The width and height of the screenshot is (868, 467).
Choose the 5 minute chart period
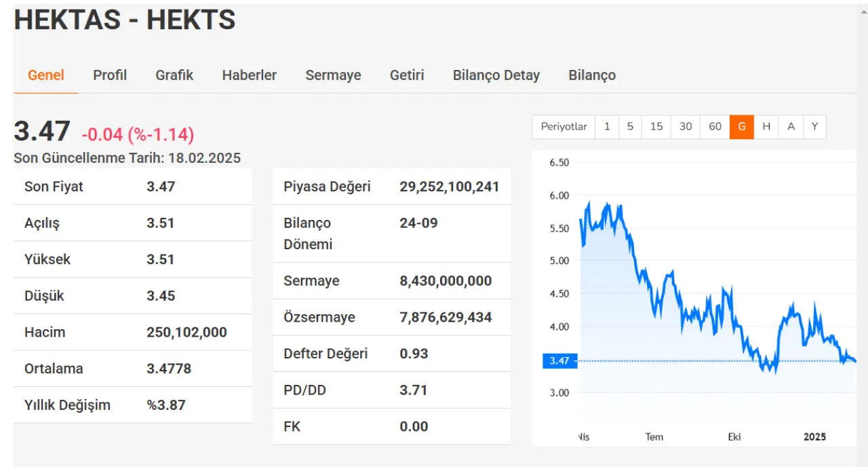pos(630,127)
